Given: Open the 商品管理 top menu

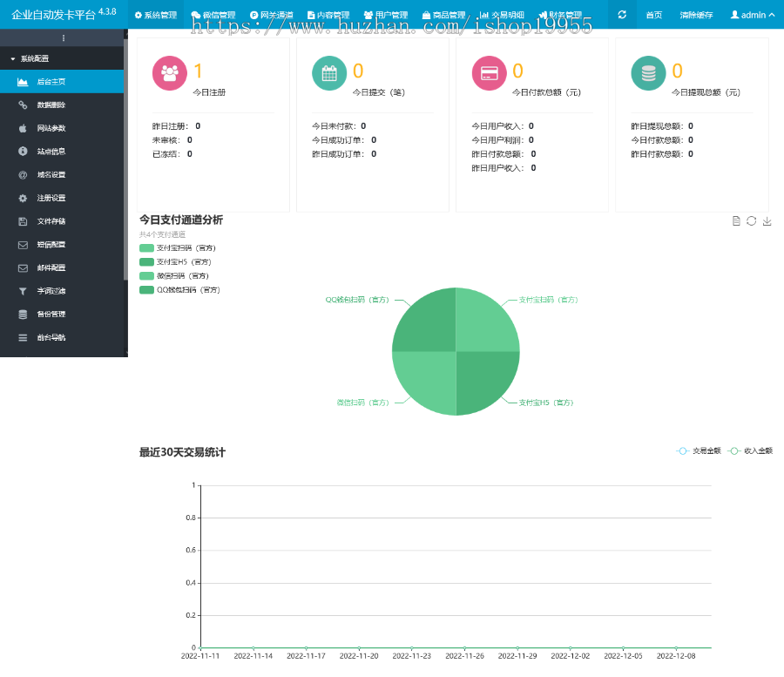Looking at the screenshot, I should point(443,15).
